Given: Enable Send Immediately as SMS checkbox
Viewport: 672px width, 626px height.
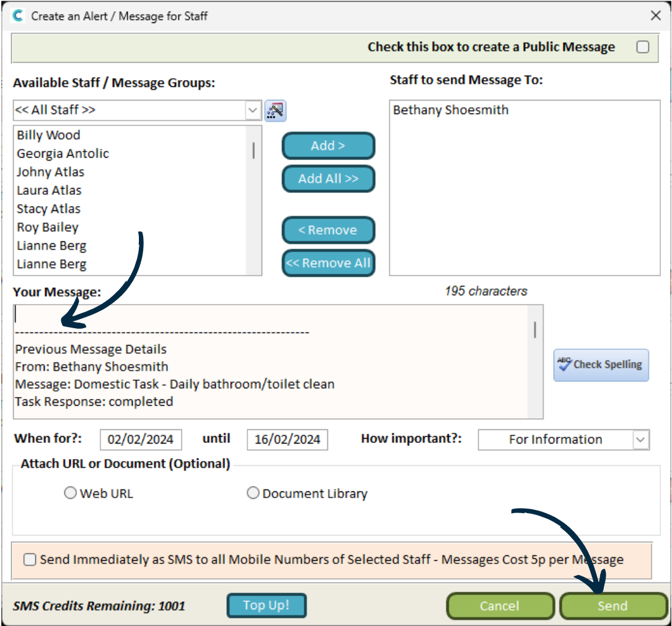Looking at the screenshot, I should coord(30,560).
